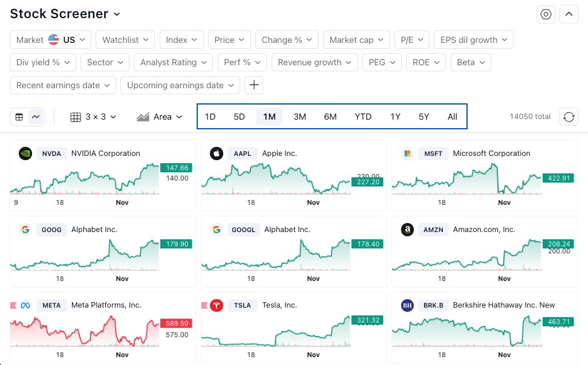
Task: Collapse the filter panel with the up arrow
Action: tap(569, 15)
